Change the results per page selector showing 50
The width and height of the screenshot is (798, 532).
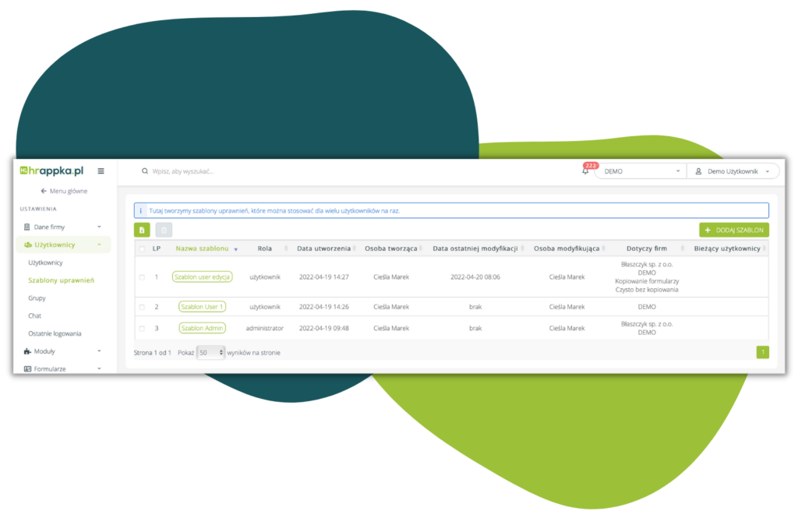pos(210,353)
